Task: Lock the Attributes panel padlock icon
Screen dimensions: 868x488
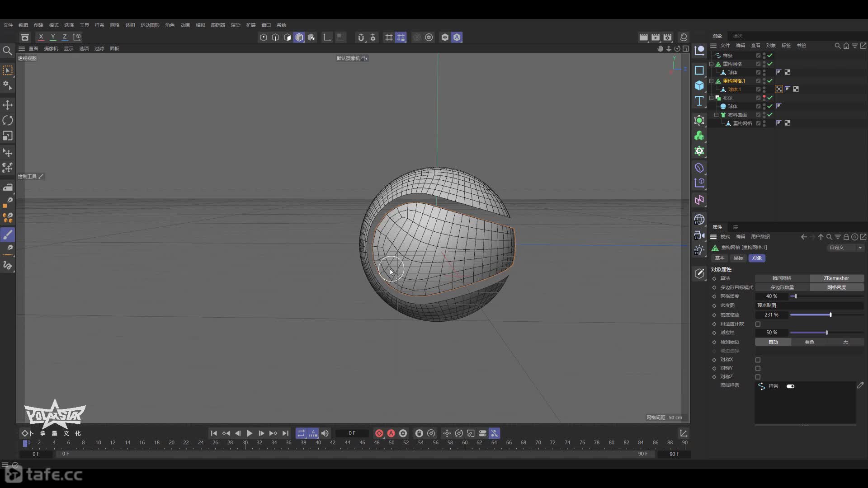Action: coord(846,237)
